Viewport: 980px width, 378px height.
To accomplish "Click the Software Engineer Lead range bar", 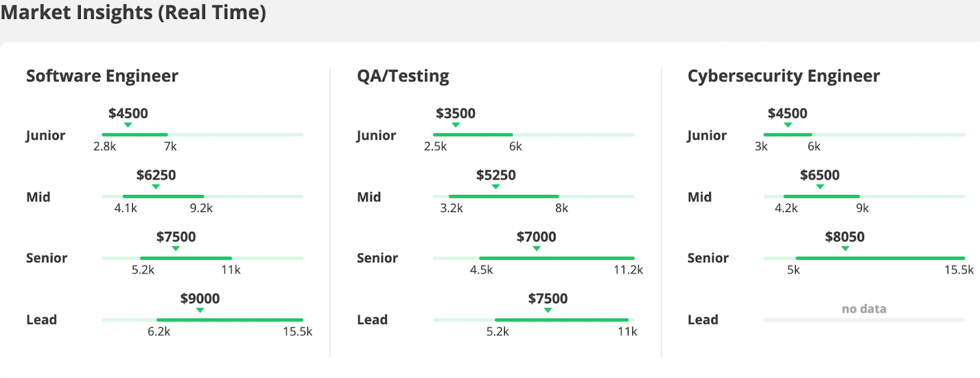I will (x=230, y=320).
